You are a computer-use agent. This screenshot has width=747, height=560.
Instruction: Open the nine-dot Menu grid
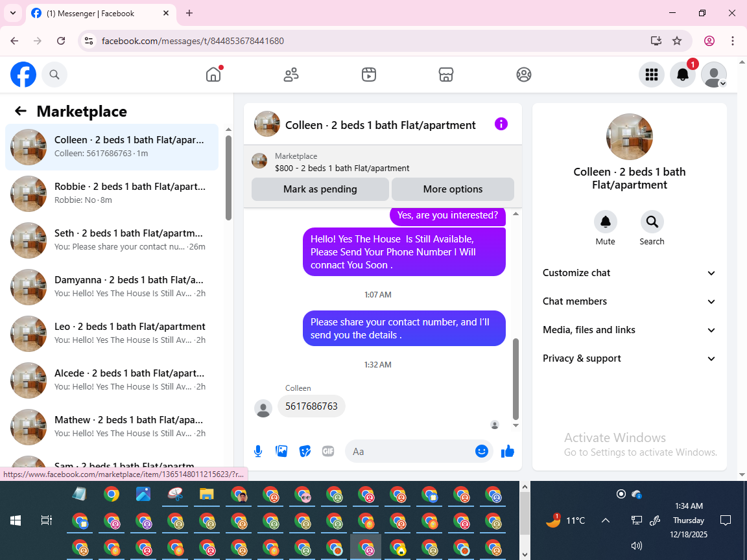pos(651,75)
